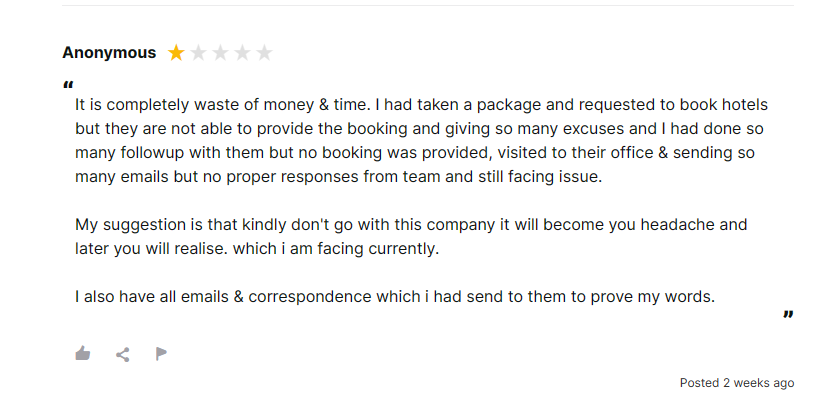
Task: Click the opening quotation mark icon
Action: pyautogui.click(x=68, y=84)
